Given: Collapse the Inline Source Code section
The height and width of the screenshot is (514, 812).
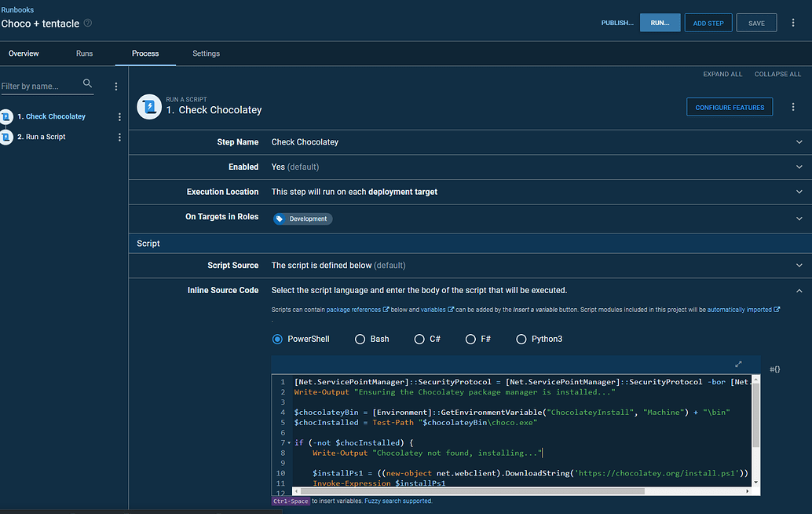Looking at the screenshot, I should [x=799, y=291].
